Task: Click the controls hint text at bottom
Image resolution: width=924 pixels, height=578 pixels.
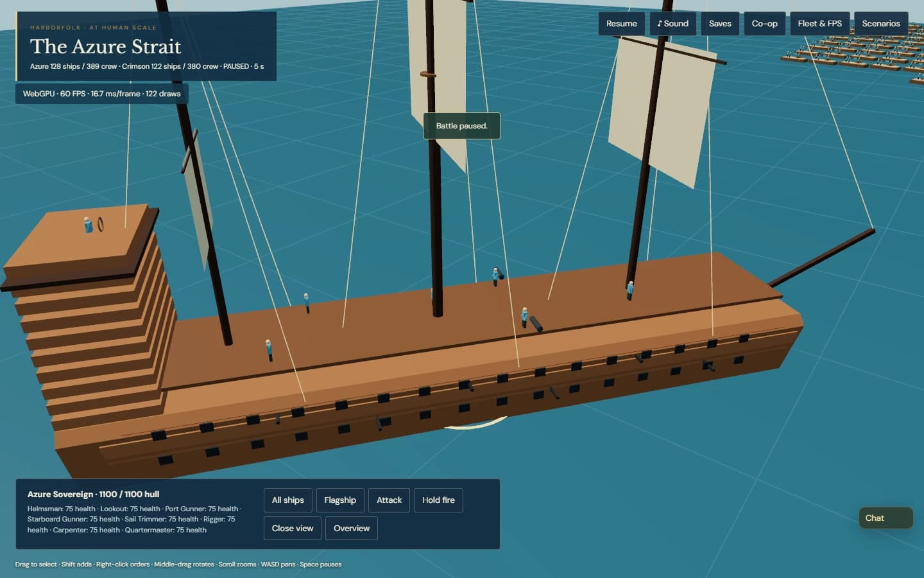Action: pos(178,565)
